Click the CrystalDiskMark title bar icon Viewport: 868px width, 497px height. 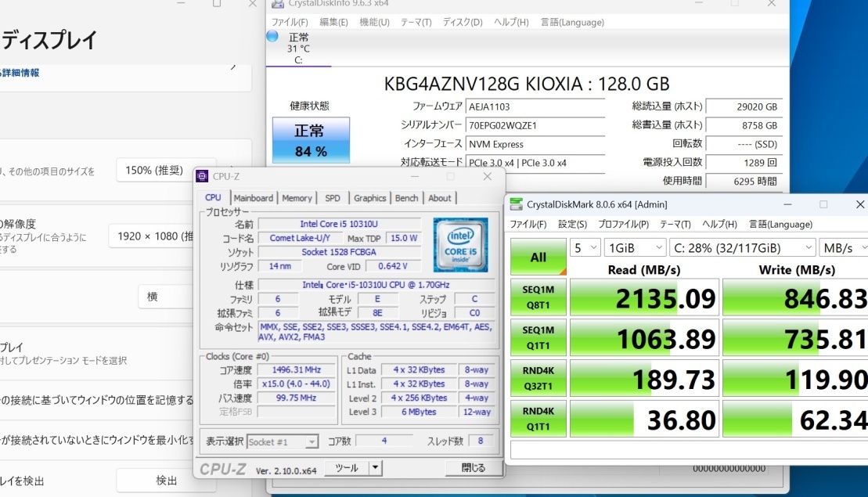(x=516, y=204)
